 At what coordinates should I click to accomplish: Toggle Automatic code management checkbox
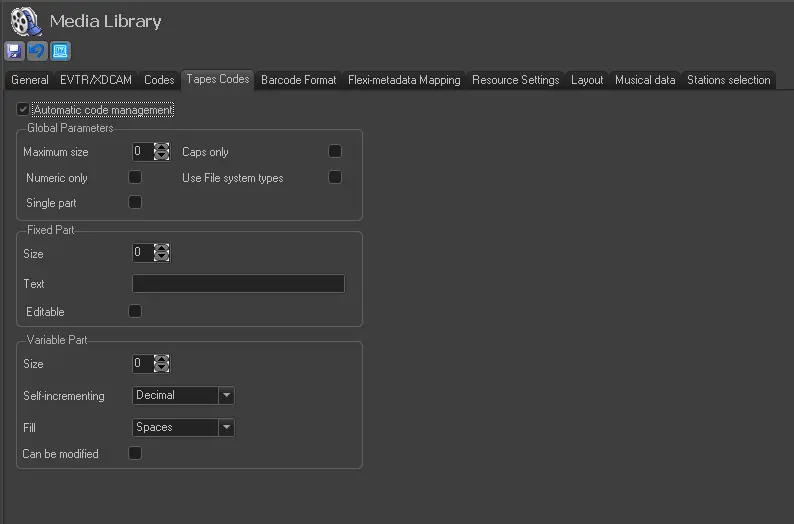tap(23, 109)
